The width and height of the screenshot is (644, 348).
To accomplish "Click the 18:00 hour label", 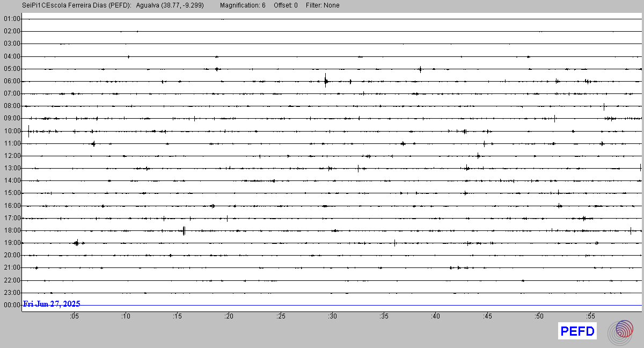I will pyautogui.click(x=12, y=230).
